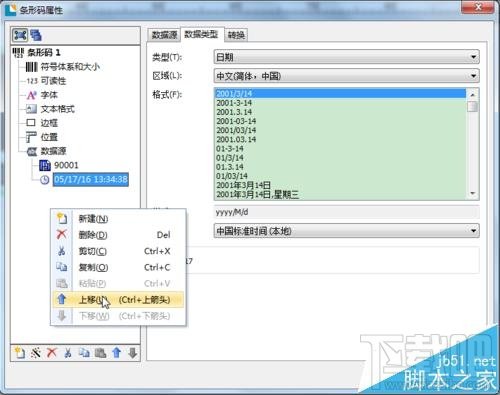Open the 位置 tree item
This screenshot has height=395, width=500.
pyautogui.click(x=49, y=137)
